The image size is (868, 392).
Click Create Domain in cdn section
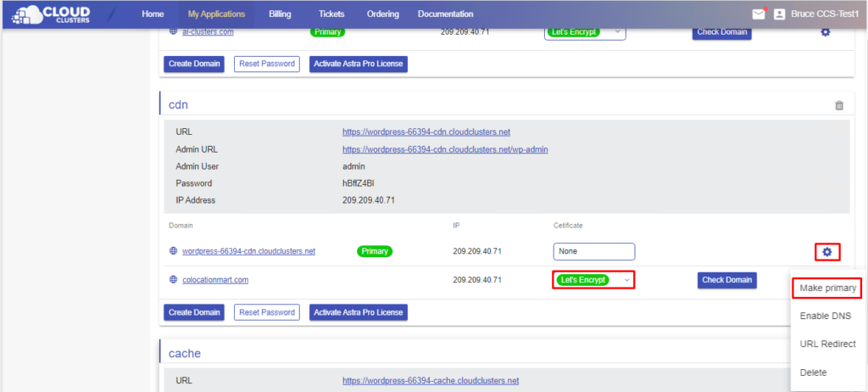[194, 312]
